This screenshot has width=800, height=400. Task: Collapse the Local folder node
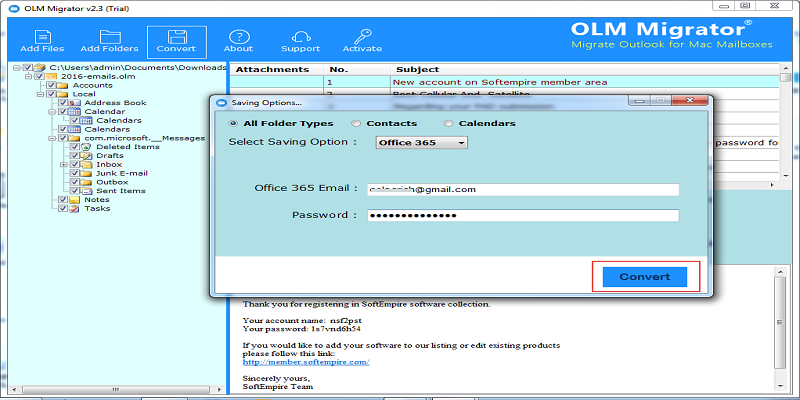[x=40, y=94]
